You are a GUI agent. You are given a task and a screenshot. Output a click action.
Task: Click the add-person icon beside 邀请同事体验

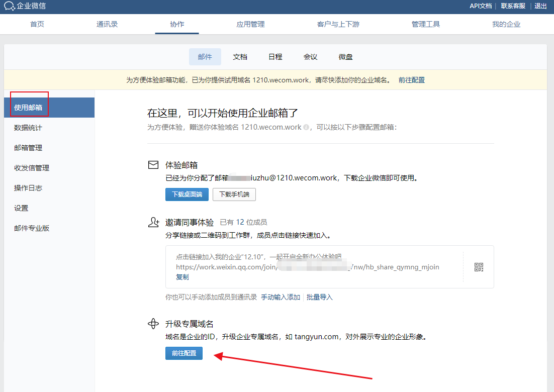coord(154,222)
